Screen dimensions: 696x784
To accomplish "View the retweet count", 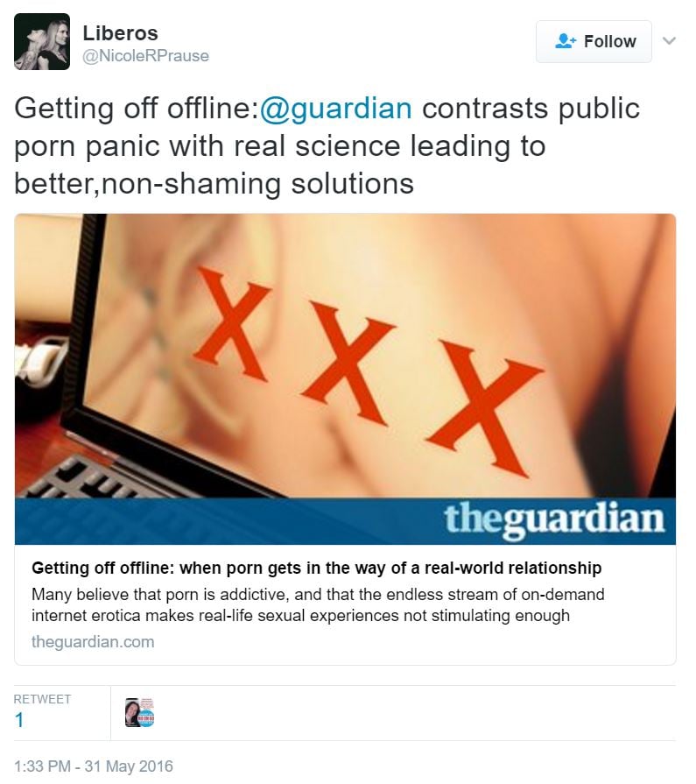I will [19, 721].
